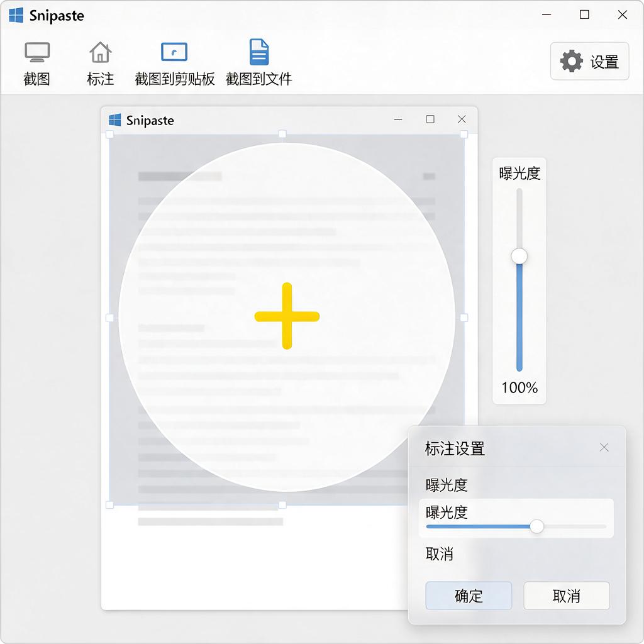This screenshot has height=644, width=644.
Task: Select the 截图到剪贴板 toolbar icon
Action: (174, 52)
